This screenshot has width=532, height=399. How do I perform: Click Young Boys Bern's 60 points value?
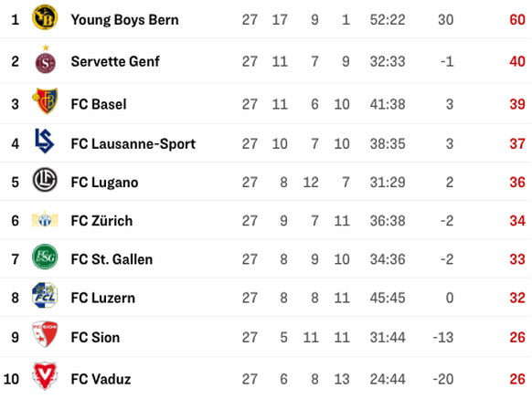(517, 20)
